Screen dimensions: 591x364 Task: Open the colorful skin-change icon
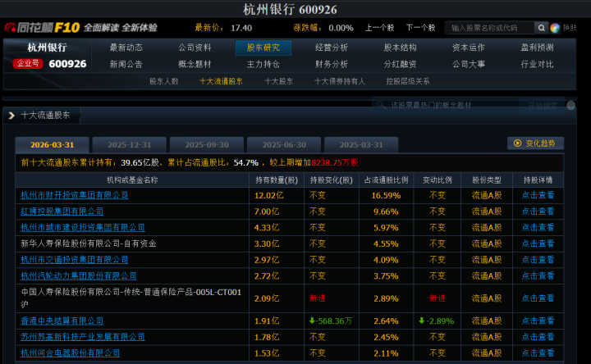coord(555,28)
